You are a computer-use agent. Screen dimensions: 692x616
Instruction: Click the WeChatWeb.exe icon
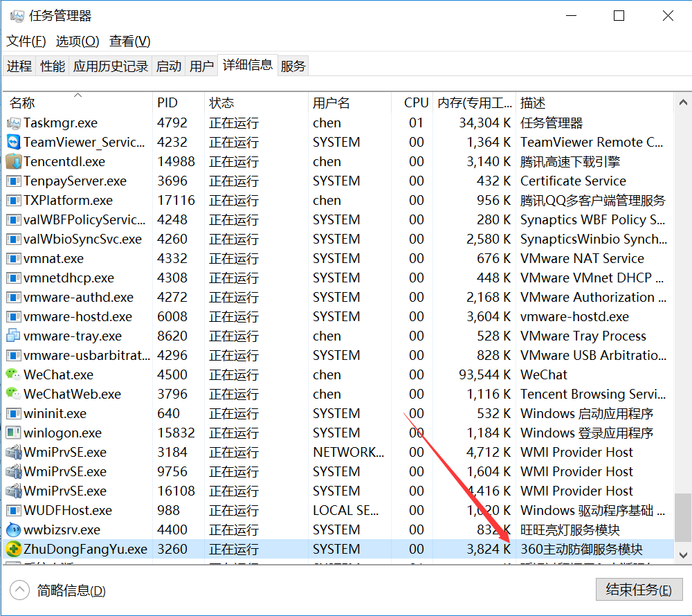(14, 394)
